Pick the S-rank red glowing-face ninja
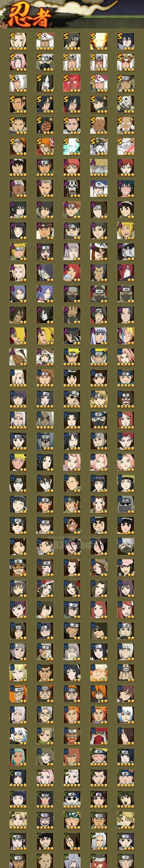The height and width of the screenshot is (868, 144). [72, 83]
